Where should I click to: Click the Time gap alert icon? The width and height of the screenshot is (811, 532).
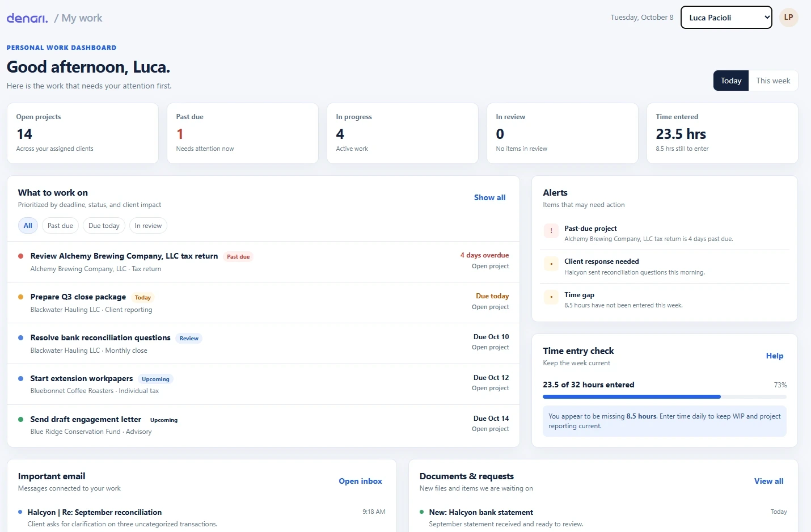[x=551, y=297]
